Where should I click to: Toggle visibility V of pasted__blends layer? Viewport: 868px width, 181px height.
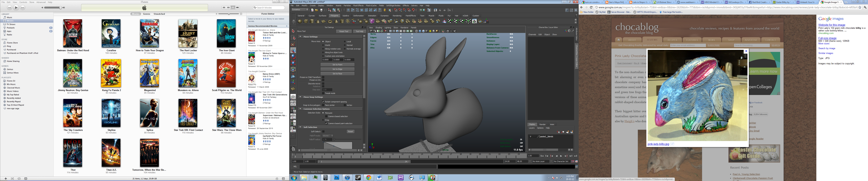(x=531, y=137)
